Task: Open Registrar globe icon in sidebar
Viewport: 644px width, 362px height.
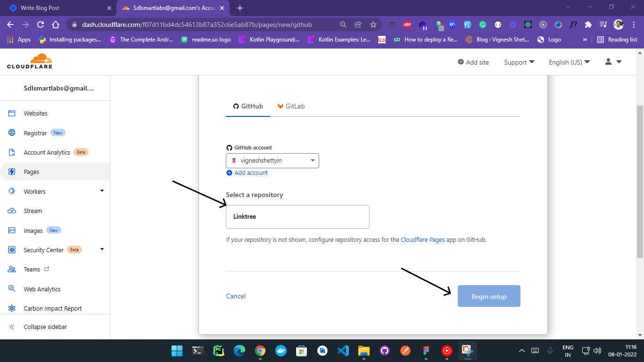Action: (x=12, y=133)
